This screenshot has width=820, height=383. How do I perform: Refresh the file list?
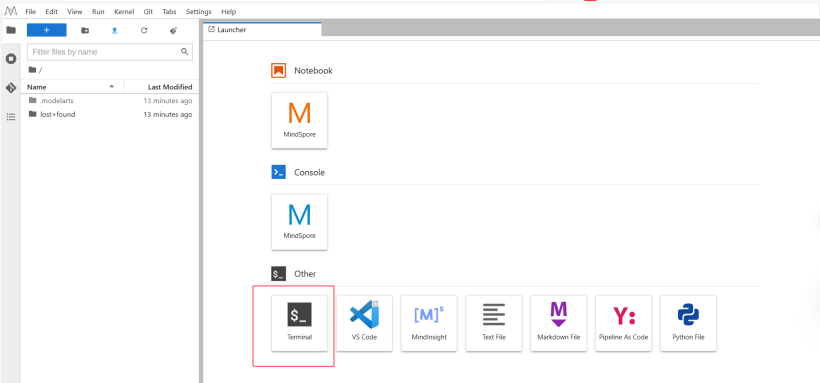(144, 30)
